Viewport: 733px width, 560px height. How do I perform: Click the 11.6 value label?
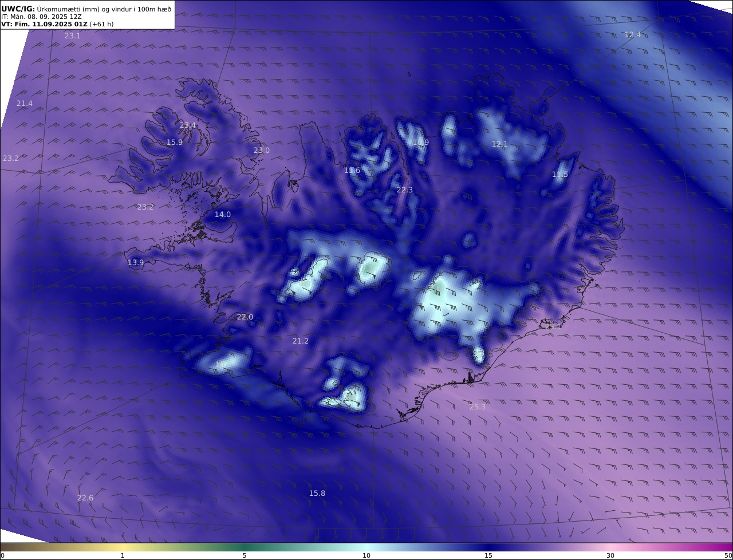[x=352, y=170]
